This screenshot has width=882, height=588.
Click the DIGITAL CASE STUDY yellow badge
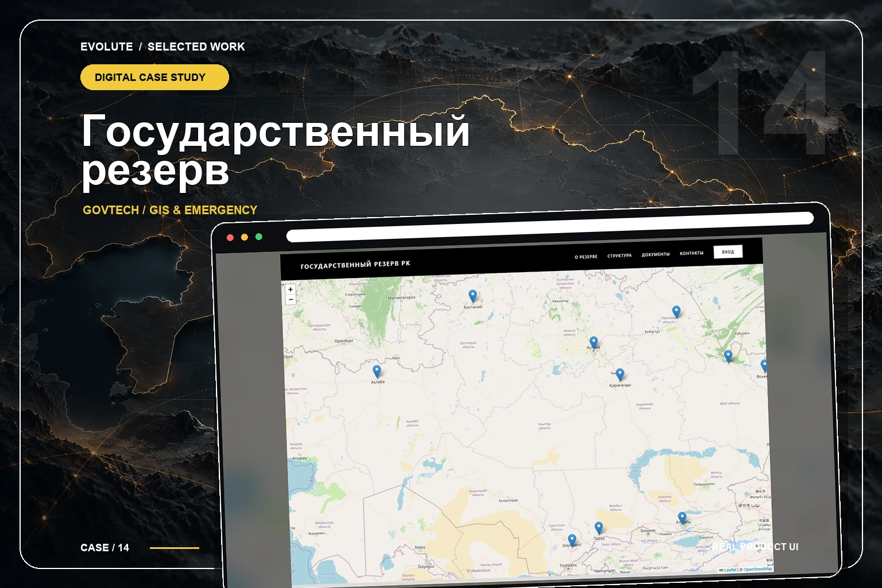click(154, 78)
